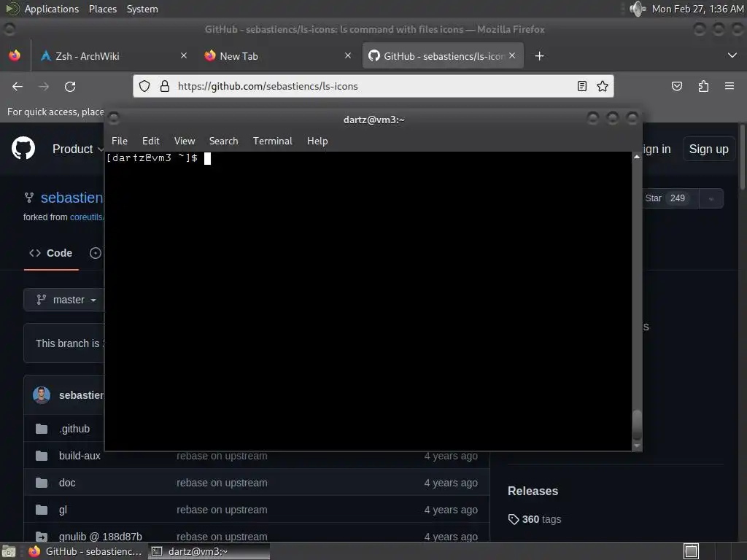The height and width of the screenshot is (560, 747).
Task: Click the page scrollbar in Firefox
Action: [742, 157]
